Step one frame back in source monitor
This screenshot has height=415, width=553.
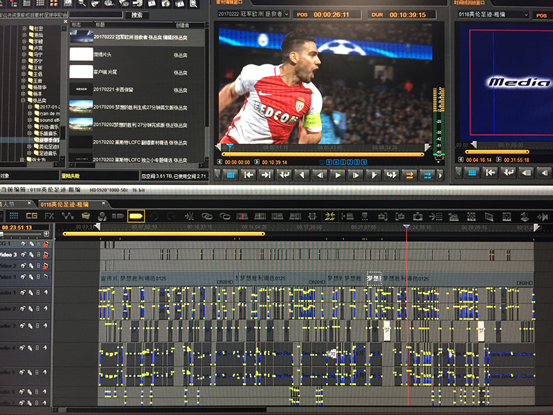click(x=320, y=175)
